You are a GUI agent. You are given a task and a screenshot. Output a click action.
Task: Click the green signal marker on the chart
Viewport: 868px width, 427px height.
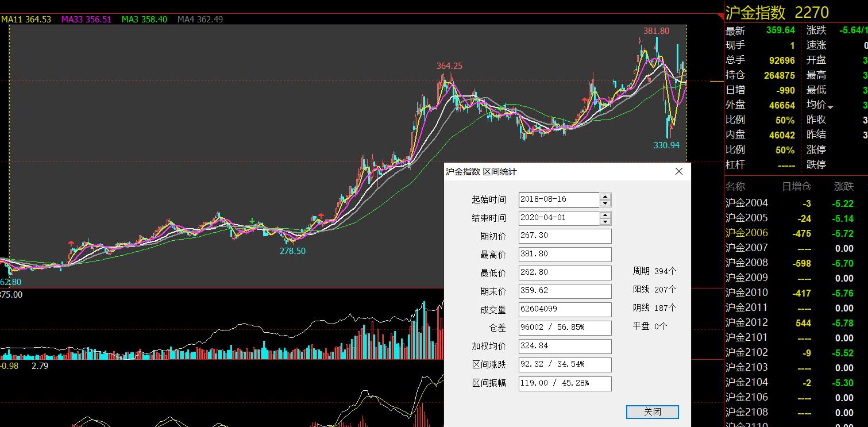pyautogui.click(x=252, y=221)
